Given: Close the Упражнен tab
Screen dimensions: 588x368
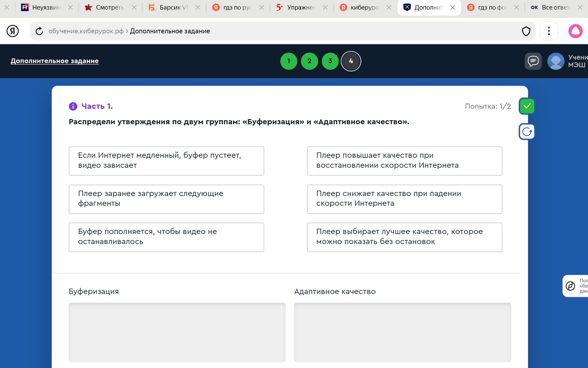Looking at the screenshot, I should click(325, 7).
